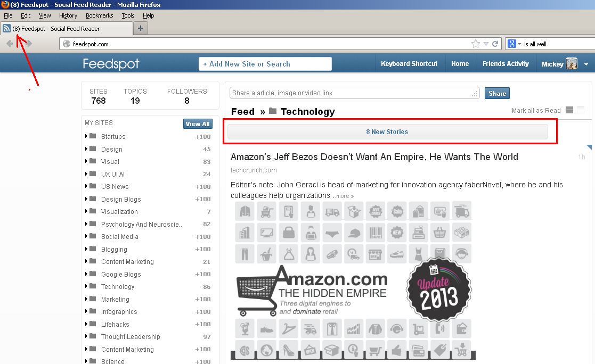Open the File menu
Image resolution: width=595 pixels, height=364 pixels.
coord(8,15)
